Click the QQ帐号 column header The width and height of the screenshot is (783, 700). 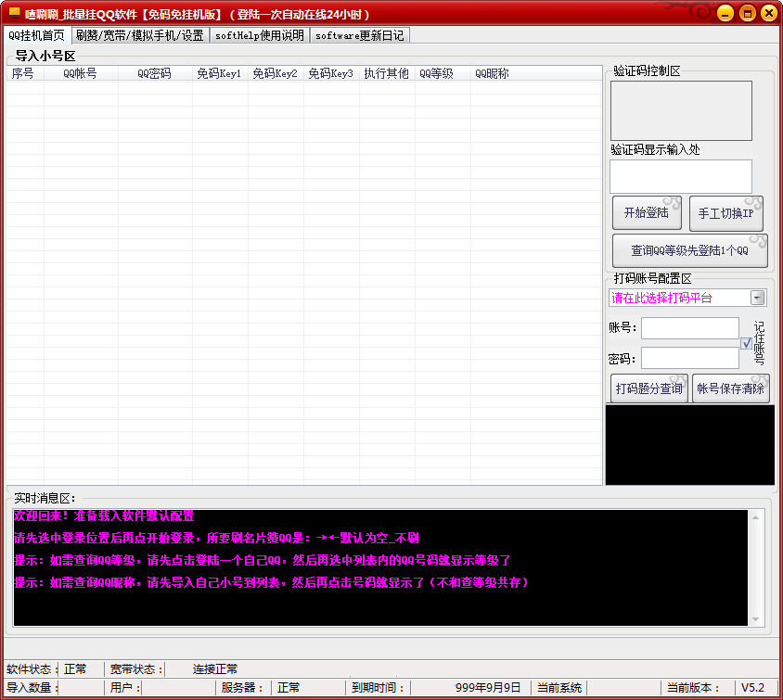(80, 73)
